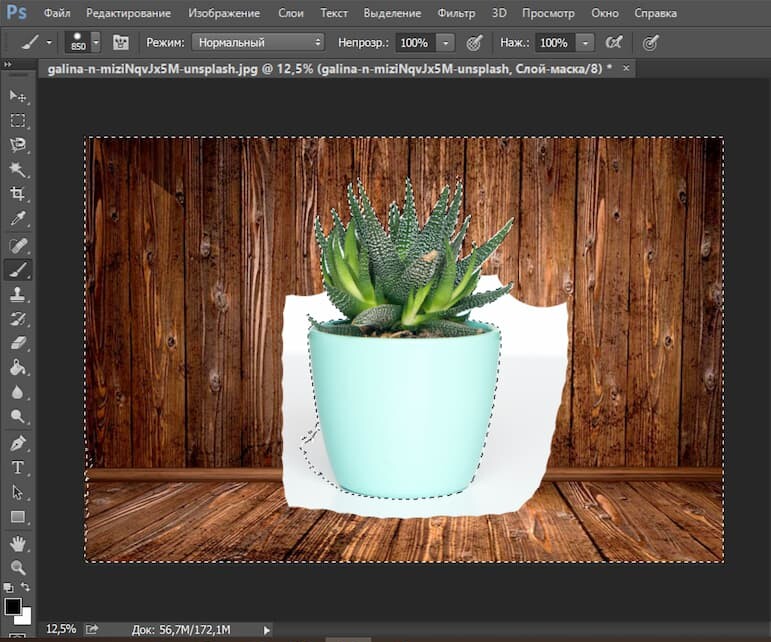Select the Rectangular Marquee tool
This screenshot has height=642, width=771.
(x=17, y=121)
